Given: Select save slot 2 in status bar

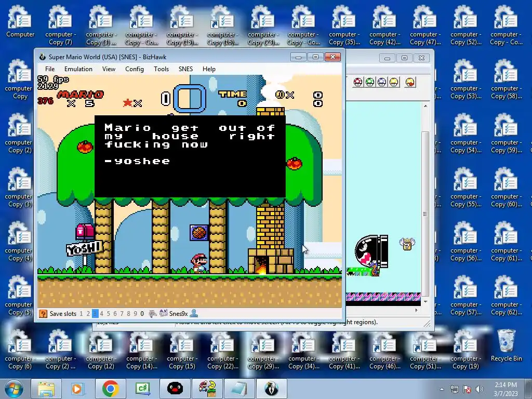Looking at the screenshot, I should click(88, 314).
